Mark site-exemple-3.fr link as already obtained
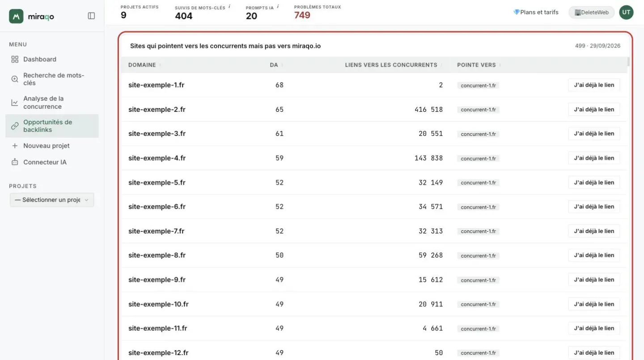The width and height of the screenshot is (644, 360). (594, 134)
